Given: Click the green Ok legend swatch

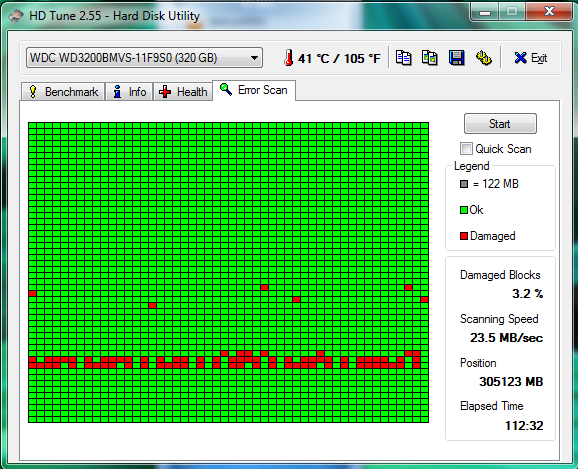Looking at the screenshot, I should [464, 210].
